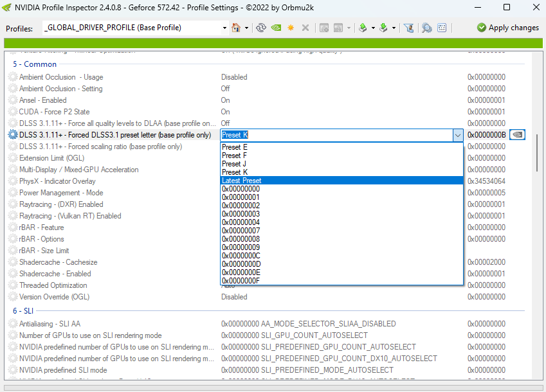546x392 pixels.
Task: Select Force all quality levels to DLAA row
Action: 265,123
